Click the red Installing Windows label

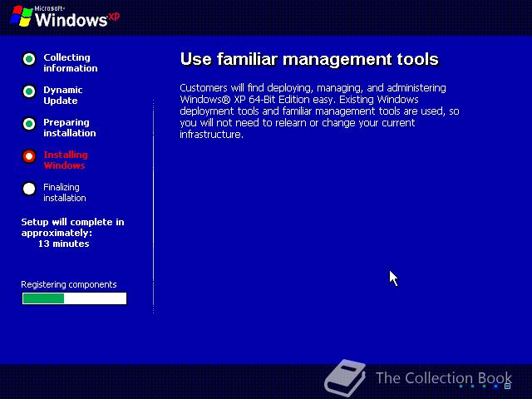coord(66,160)
